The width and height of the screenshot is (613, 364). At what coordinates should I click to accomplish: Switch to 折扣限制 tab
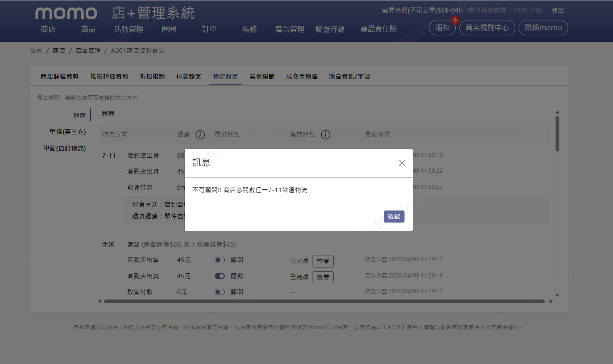pyautogui.click(x=152, y=77)
